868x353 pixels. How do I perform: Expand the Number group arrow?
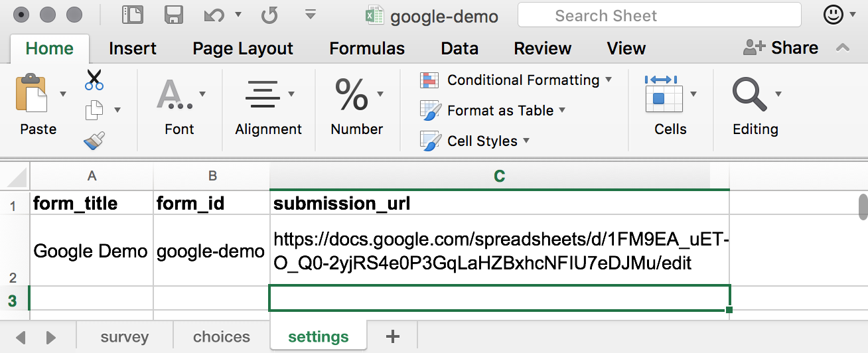[x=380, y=94]
